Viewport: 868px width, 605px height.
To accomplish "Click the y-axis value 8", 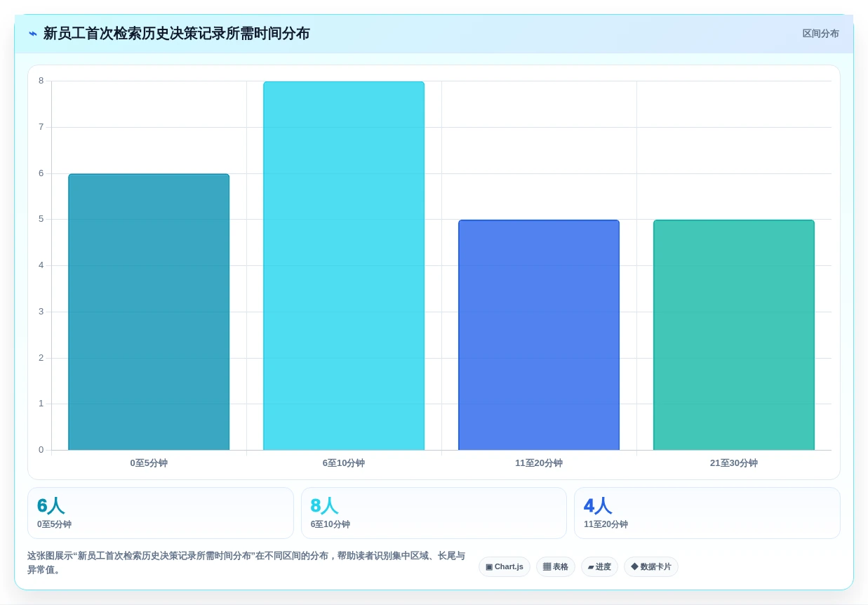I will click(x=41, y=81).
